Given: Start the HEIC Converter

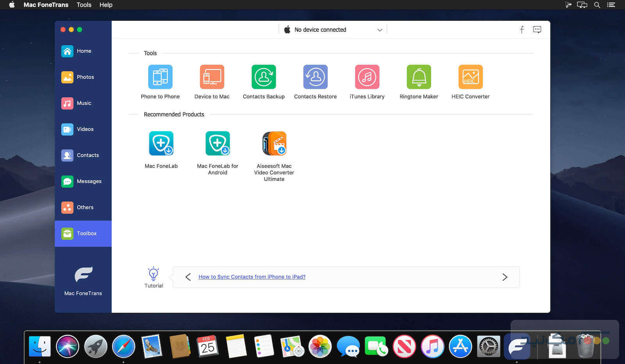Looking at the screenshot, I should click(470, 77).
